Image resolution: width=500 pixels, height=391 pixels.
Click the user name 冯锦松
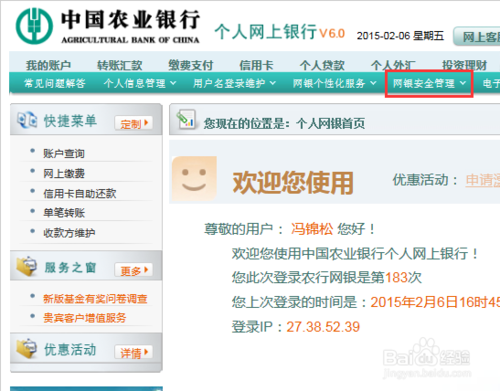tap(312, 229)
